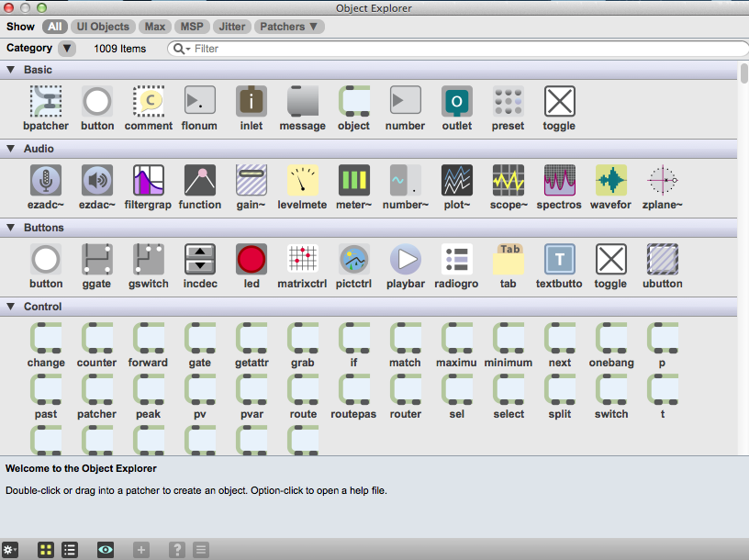Viewport: 749px width, 560px height.
Task: Select the inlet object icon
Action: click(252, 101)
